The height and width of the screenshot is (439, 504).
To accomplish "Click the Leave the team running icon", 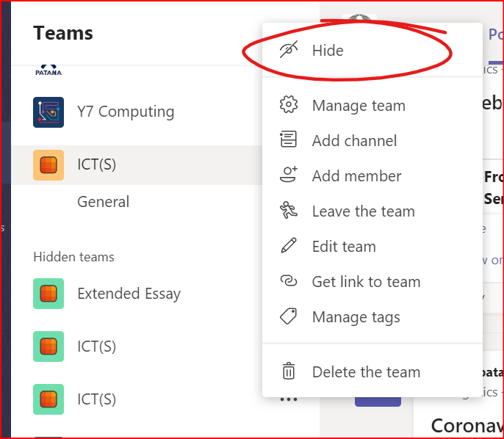I will (289, 211).
